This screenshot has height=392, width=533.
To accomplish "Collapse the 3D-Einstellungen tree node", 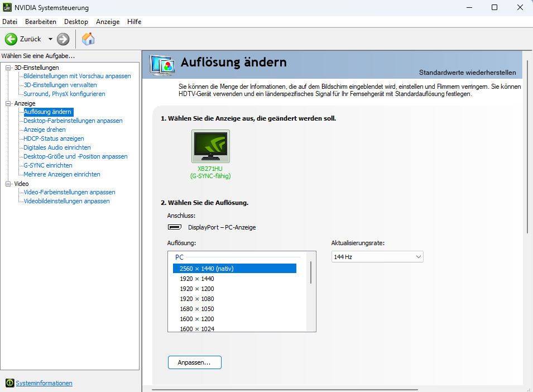I will click(8, 68).
